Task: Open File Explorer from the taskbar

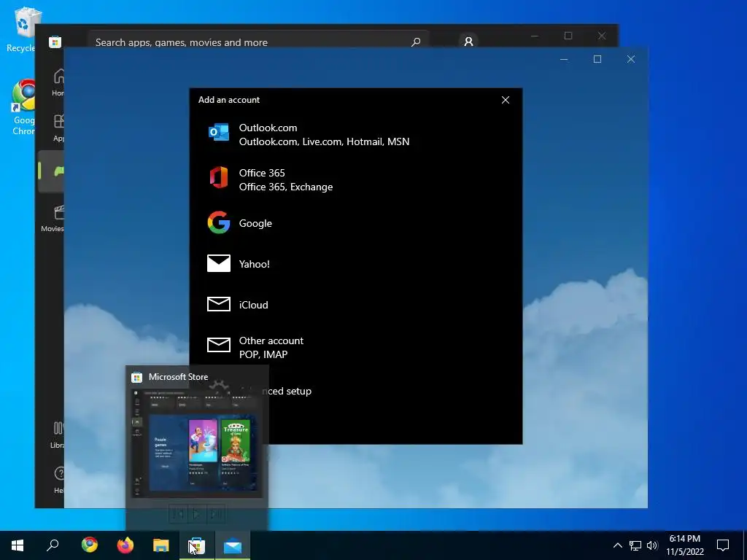Action: click(x=161, y=545)
